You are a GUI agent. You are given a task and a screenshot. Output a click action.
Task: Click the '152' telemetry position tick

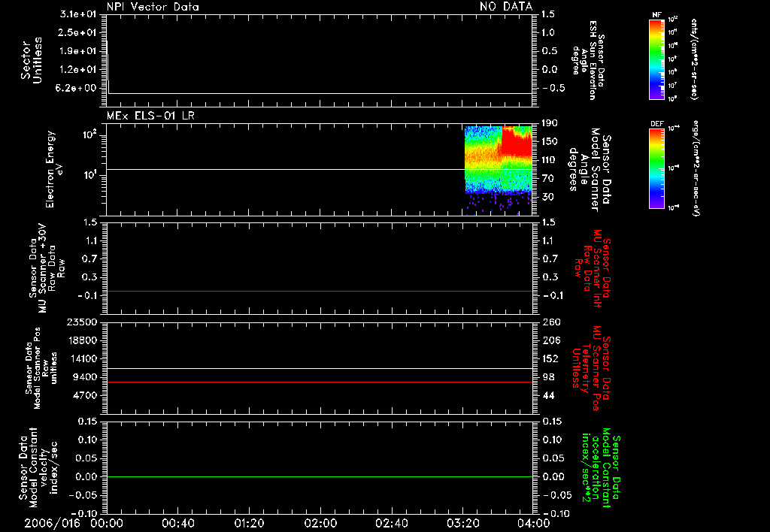click(550, 358)
